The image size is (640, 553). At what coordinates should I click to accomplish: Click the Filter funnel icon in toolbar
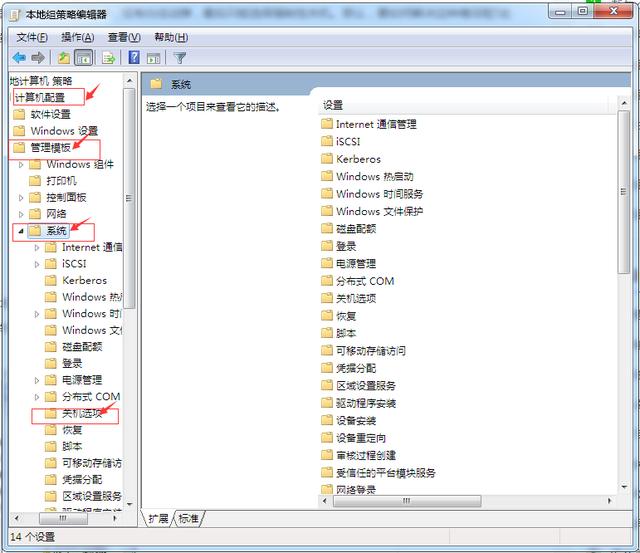180,58
